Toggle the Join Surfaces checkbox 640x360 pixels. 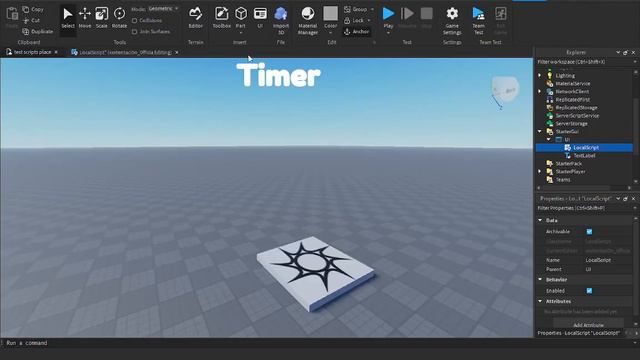[135, 31]
